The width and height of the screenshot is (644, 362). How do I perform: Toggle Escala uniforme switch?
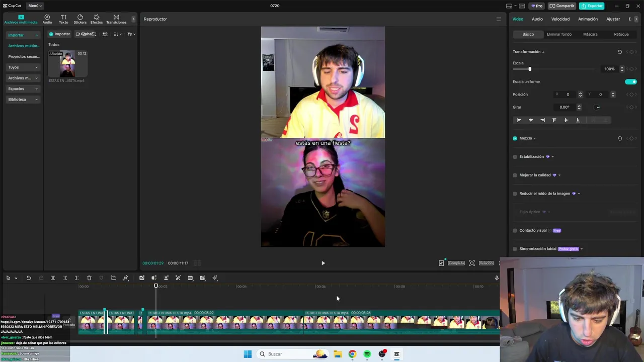[630, 82]
